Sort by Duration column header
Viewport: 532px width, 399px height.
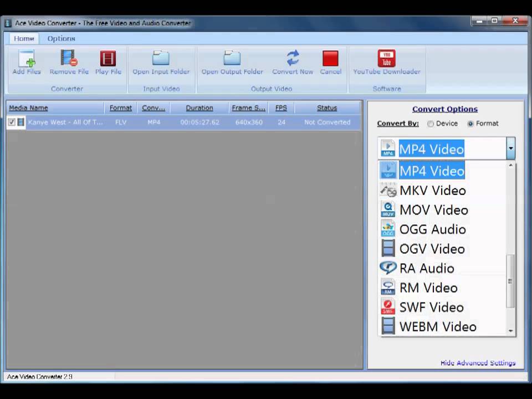(199, 108)
